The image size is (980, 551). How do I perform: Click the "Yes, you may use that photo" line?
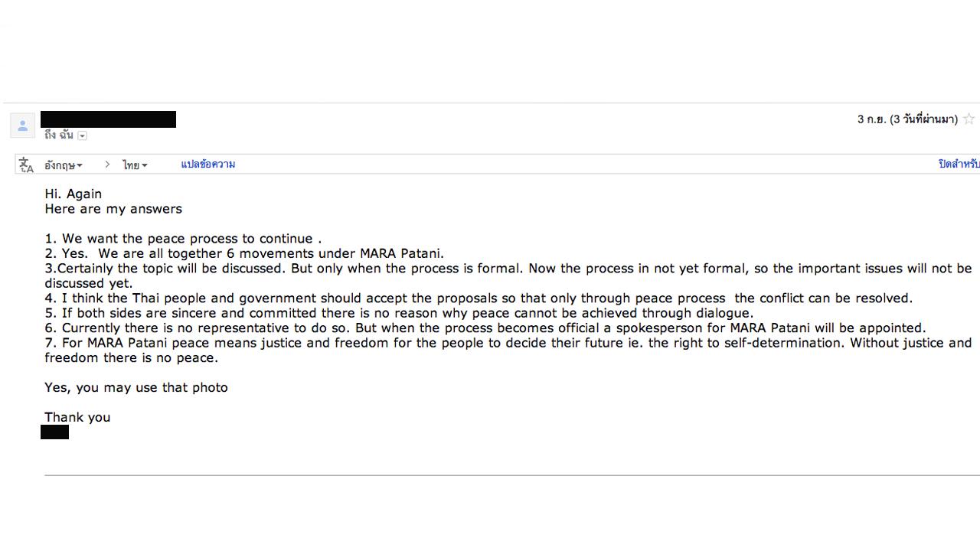tap(136, 387)
